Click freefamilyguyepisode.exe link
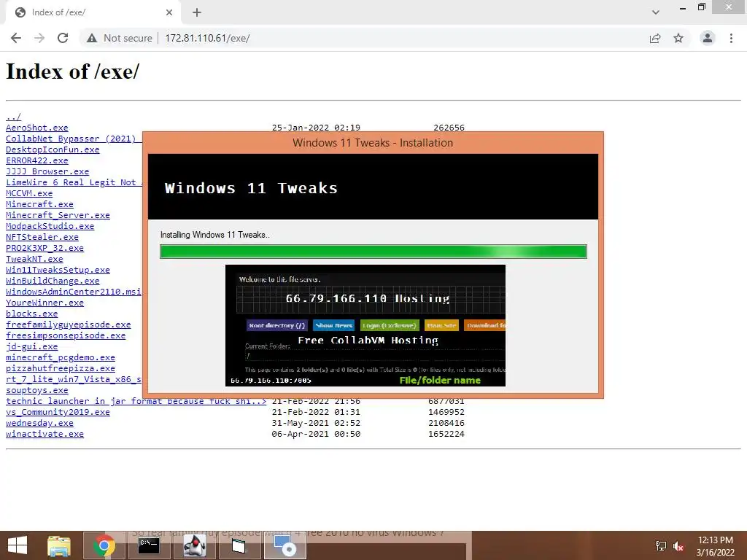The width and height of the screenshot is (747, 560). pyautogui.click(x=68, y=324)
